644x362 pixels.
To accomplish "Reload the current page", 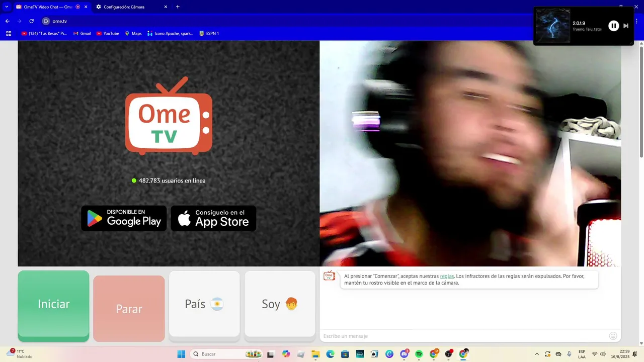I will 31,21.
